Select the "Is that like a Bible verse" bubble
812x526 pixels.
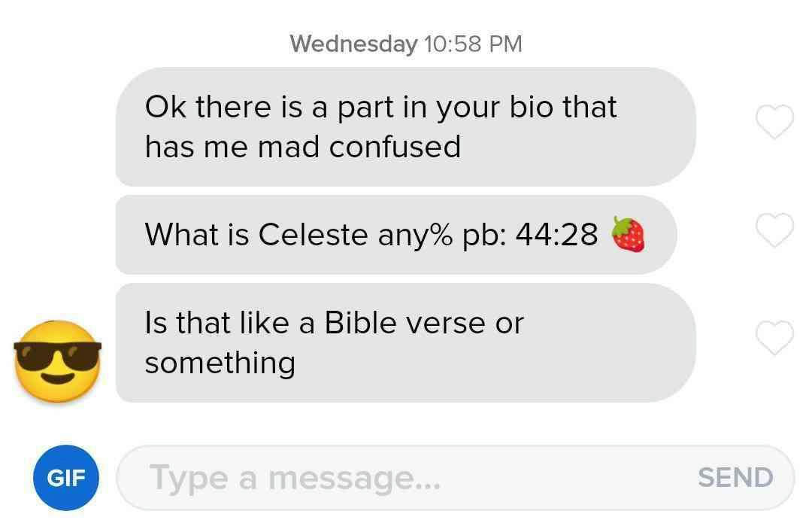(x=405, y=342)
